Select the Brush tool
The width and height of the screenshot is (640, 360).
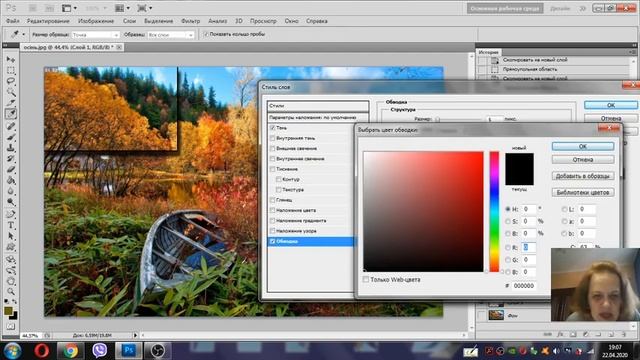tap(11, 137)
